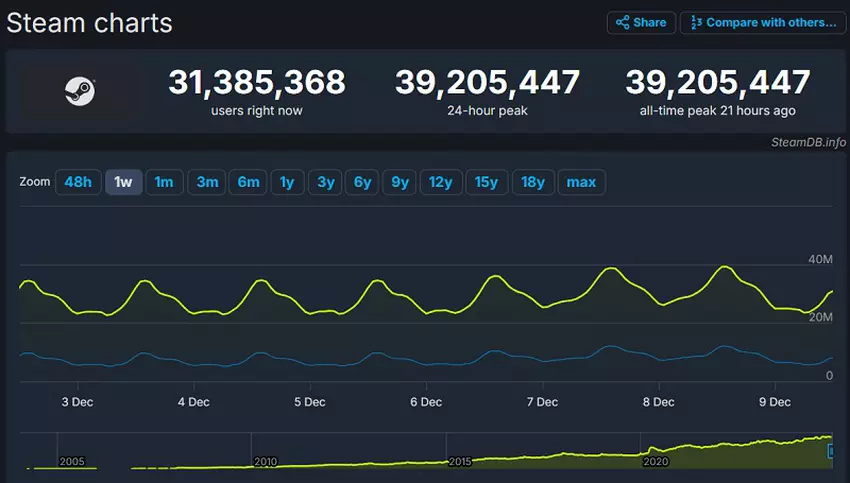Click the SteamDB.info watermark link
Image resolution: width=850 pixels, height=483 pixels.
[808, 142]
